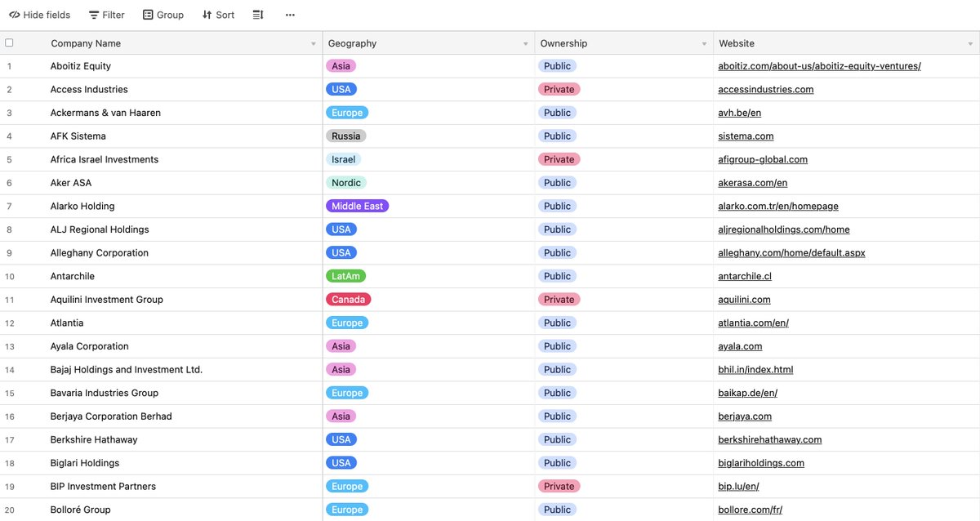Open the antarchile.cl link
This screenshot has height=521, width=980.
tap(745, 276)
